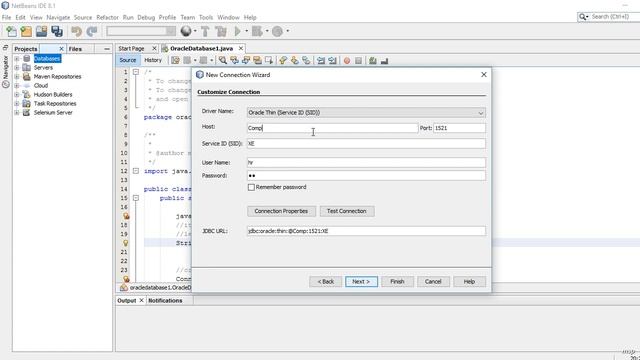The height and width of the screenshot is (360, 640).
Task: Expand the Servers tree node
Action: coord(17,68)
